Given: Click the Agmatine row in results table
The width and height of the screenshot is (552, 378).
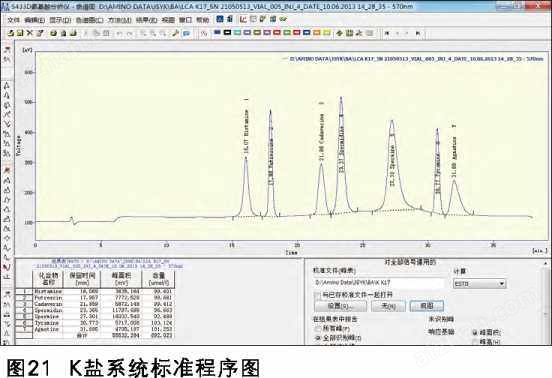Looking at the screenshot, I should point(95,329).
